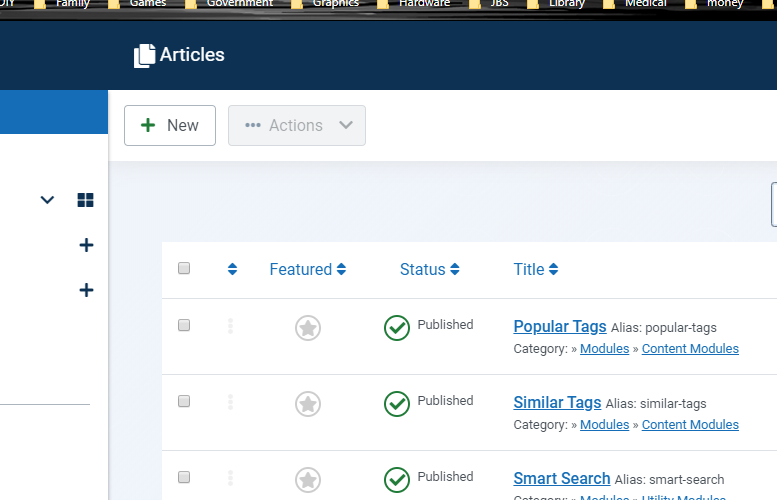Open the Games bookmarks folder
The height and width of the screenshot is (500, 777).
[x=137, y=4]
